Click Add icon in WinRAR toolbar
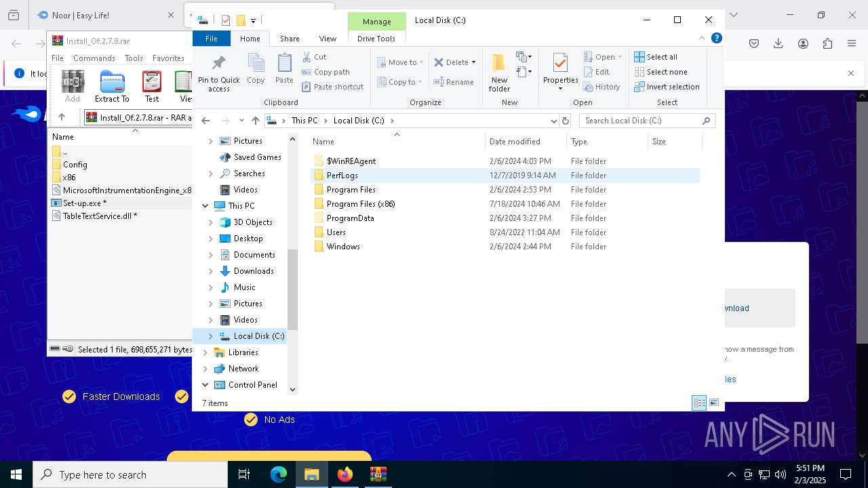The image size is (868, 488). [73, 86]
